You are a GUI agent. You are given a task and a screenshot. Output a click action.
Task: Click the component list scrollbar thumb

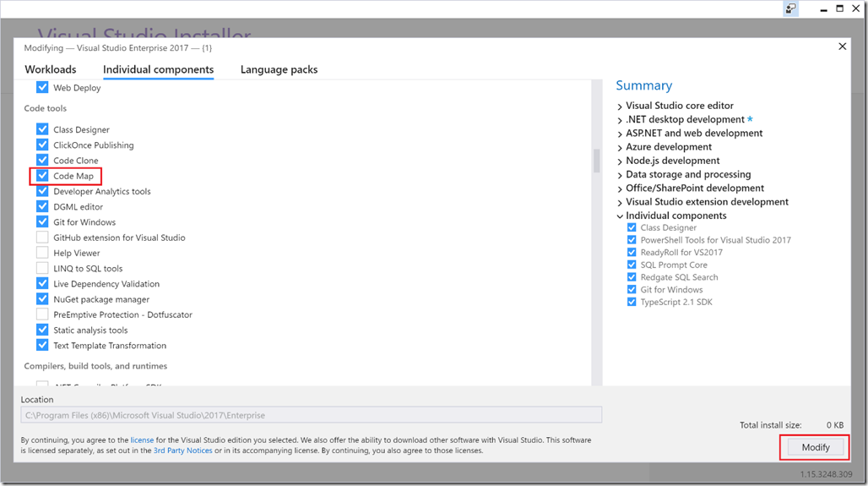coord(597,161)
